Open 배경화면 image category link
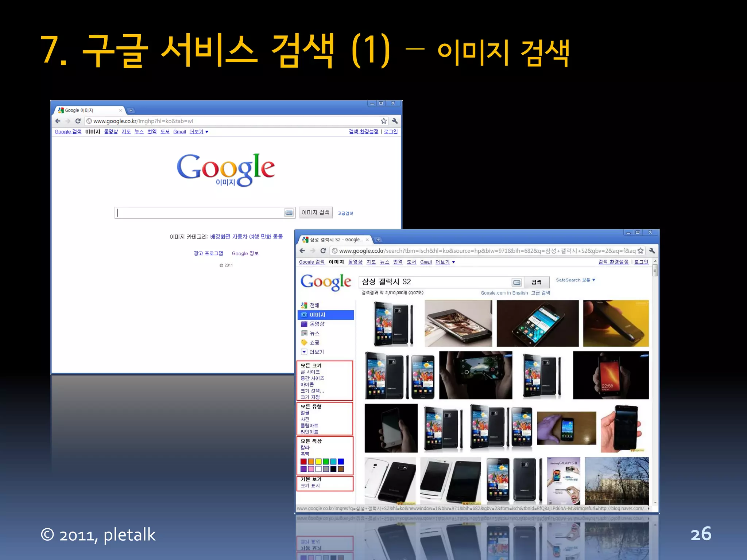Image resolution: width=747 pixels, height=560 pixels. click(220, 237)
